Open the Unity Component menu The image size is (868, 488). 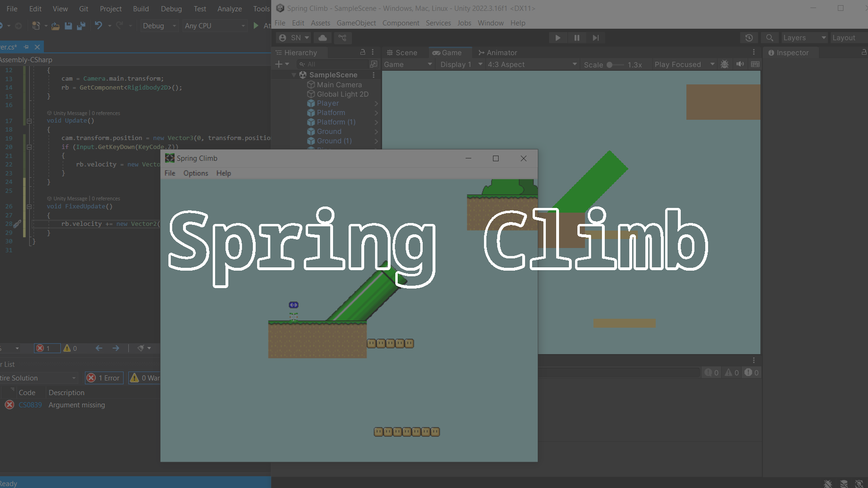401,23
